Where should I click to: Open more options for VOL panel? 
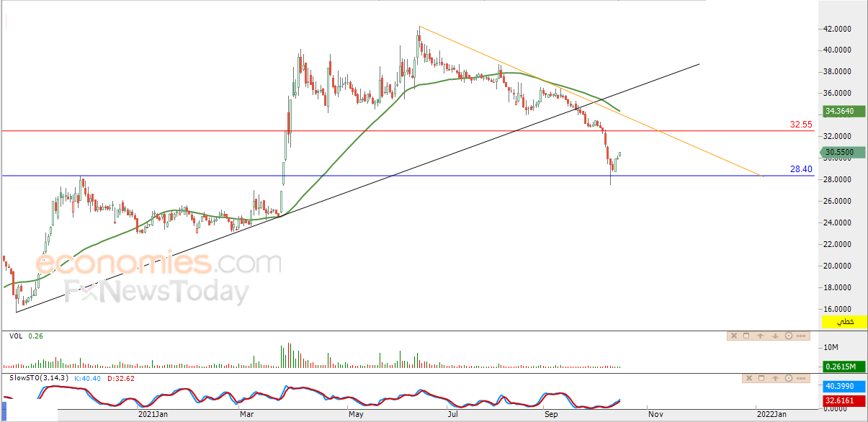(x=801, y=336)
